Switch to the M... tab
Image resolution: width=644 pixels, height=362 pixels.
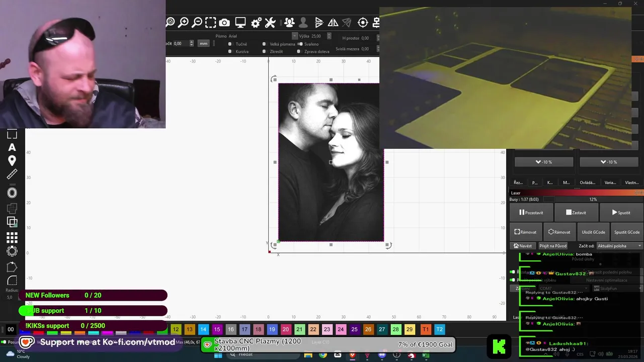[567, 183]
